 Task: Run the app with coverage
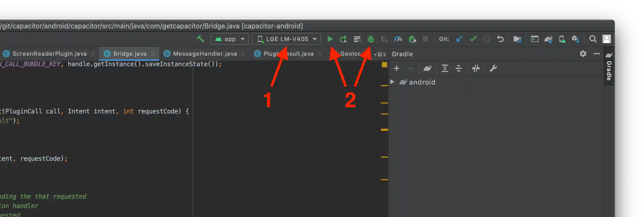384,39
